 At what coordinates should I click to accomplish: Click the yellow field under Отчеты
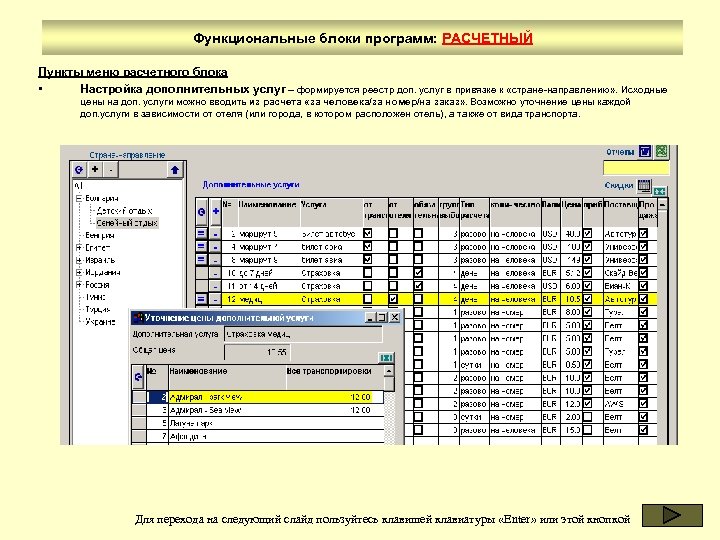pos(636,168)
